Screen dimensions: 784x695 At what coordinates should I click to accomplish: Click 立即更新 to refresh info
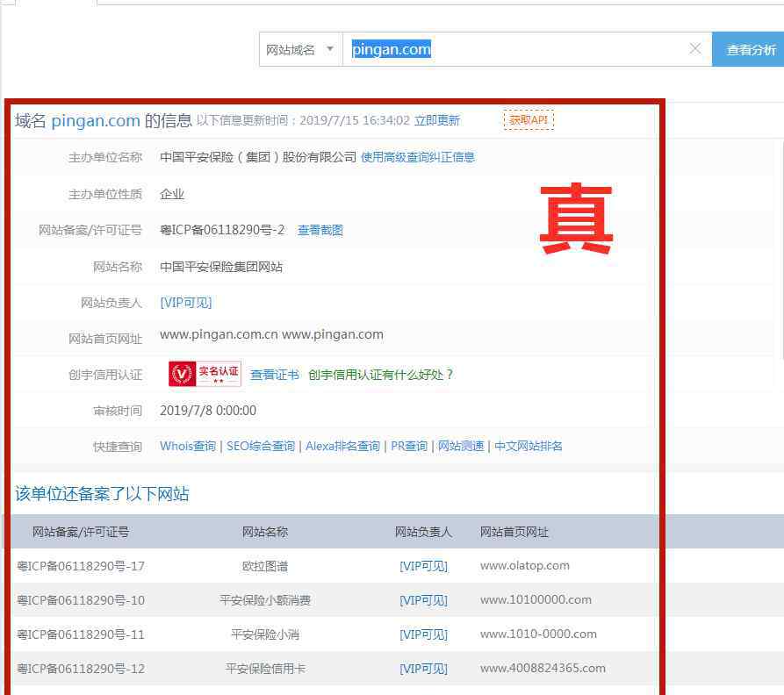point(437,120)
